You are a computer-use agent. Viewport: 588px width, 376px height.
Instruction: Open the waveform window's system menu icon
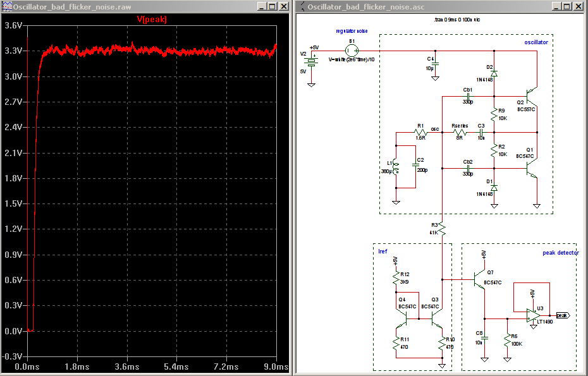click(7, 6)
